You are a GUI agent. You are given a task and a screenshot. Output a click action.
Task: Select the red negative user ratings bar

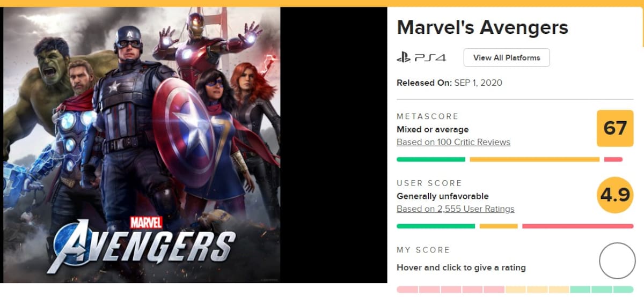(x=578, y=226)
